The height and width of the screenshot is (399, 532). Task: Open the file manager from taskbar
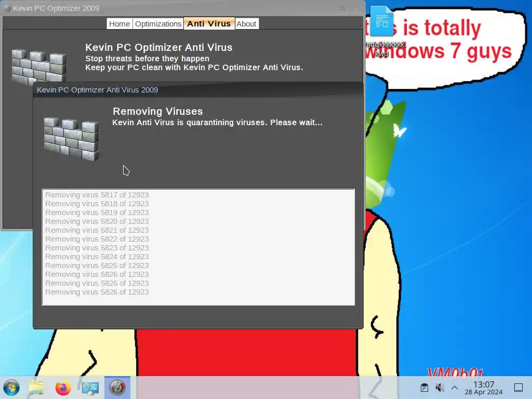36,388
